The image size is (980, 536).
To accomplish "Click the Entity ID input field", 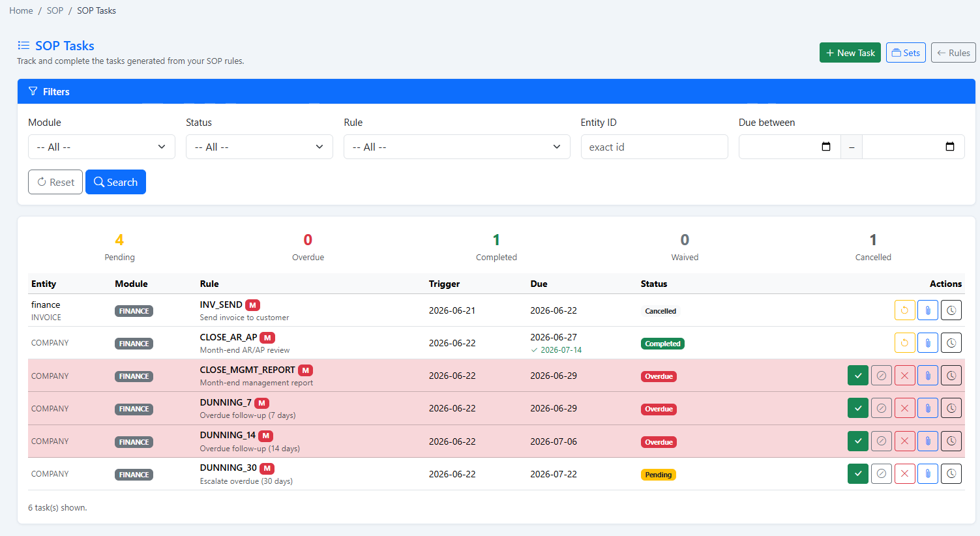I will (x=655, y=147).
